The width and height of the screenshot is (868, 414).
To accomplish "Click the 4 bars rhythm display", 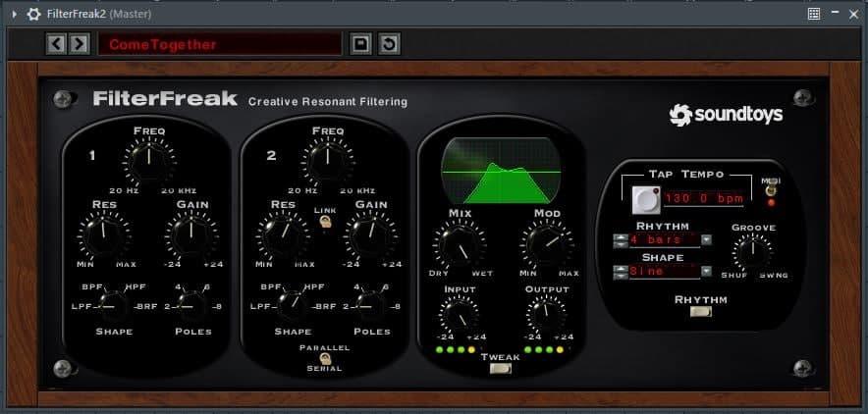I will tap(665, 240).
